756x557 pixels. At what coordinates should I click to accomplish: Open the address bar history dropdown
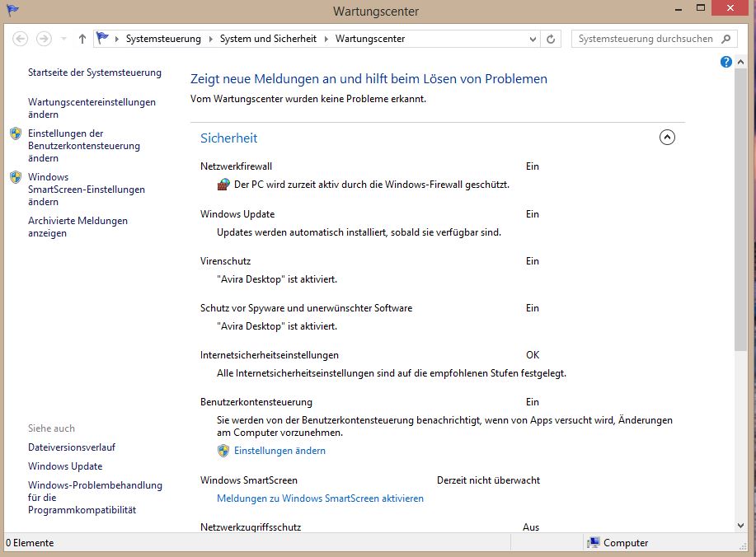tap(533, 39)
